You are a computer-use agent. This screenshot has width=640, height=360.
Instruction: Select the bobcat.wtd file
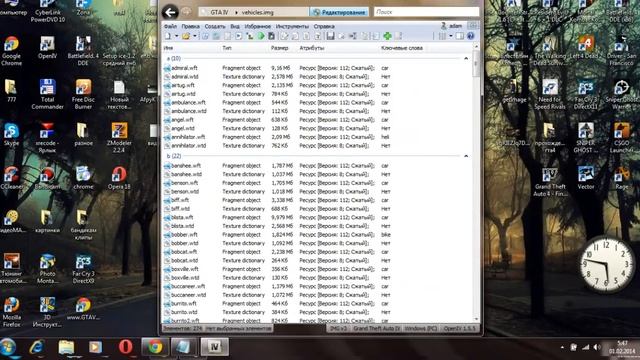click(184, 260)
